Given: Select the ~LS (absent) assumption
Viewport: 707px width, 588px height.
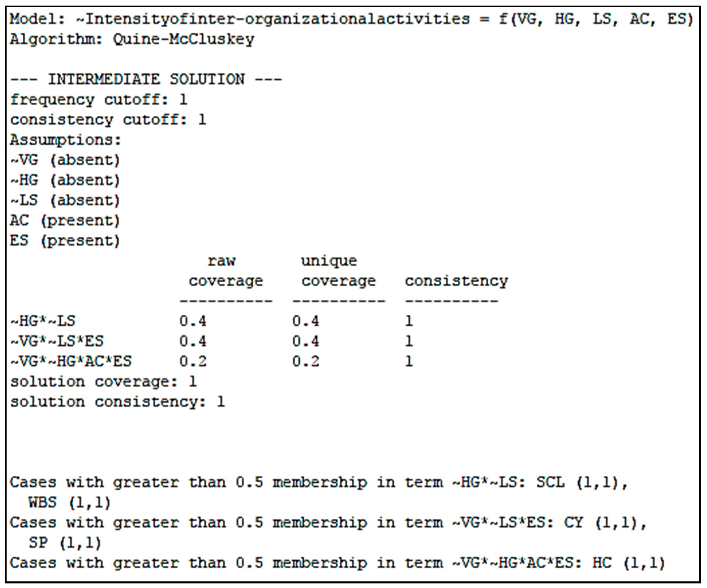Looking at the screenshot, I should point(65,200).
